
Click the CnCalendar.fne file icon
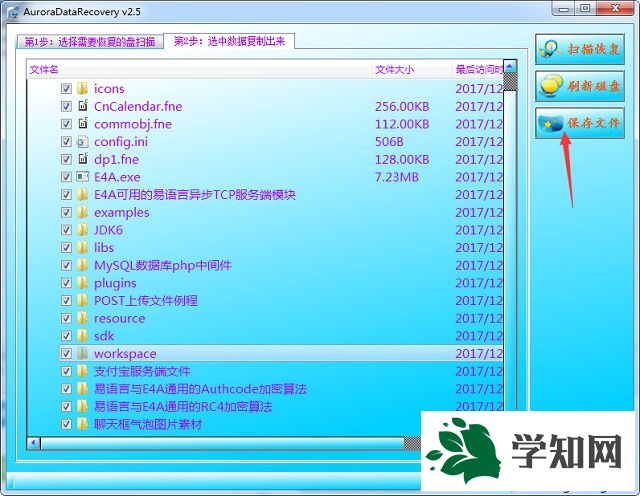point(82,106)
